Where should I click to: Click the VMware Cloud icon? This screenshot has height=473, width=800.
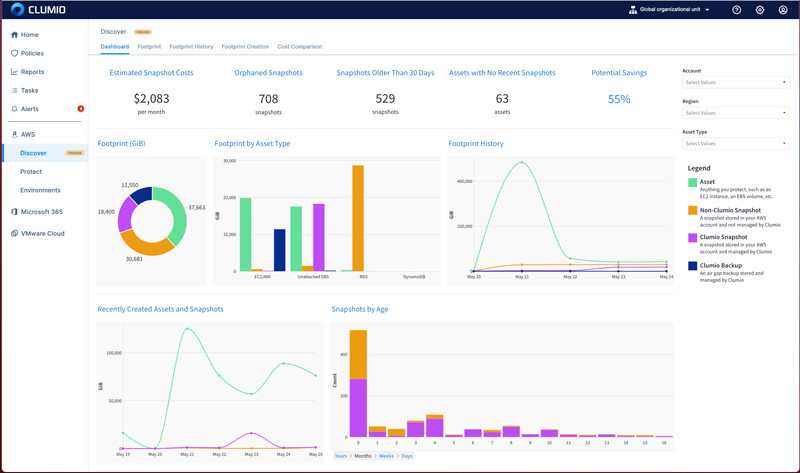point(14,233)
